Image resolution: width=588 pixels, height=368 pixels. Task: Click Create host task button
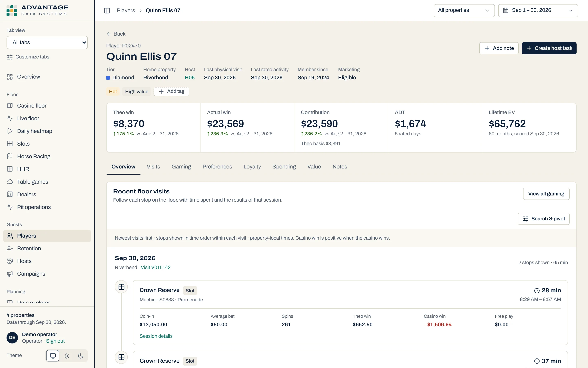click(x=549, y=48)
